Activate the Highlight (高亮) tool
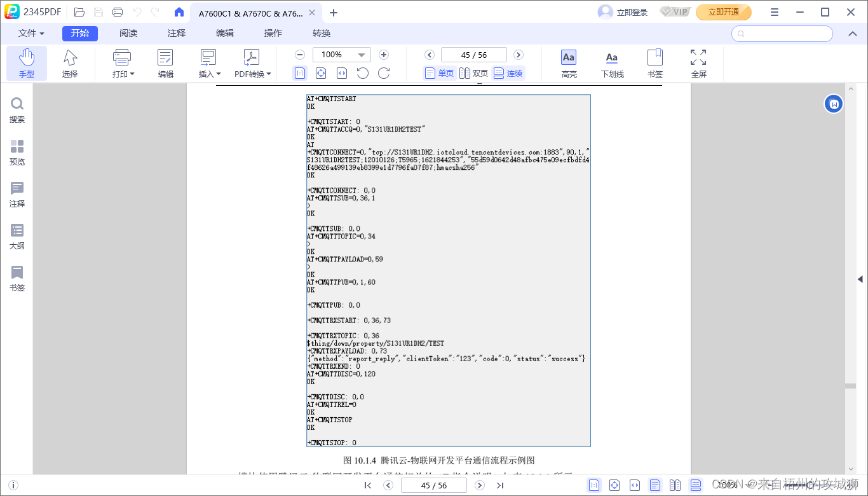 coord(569,64)
